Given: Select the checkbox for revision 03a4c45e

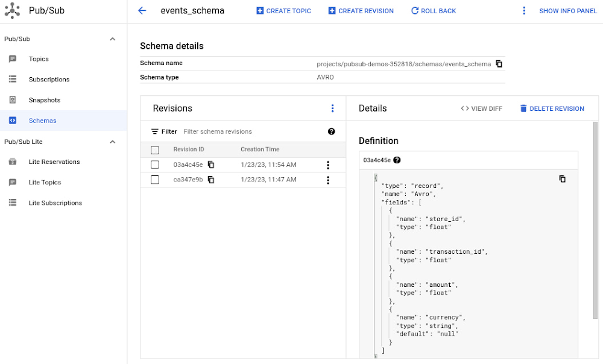Looking at the screenshot, I should pos(155,165).
